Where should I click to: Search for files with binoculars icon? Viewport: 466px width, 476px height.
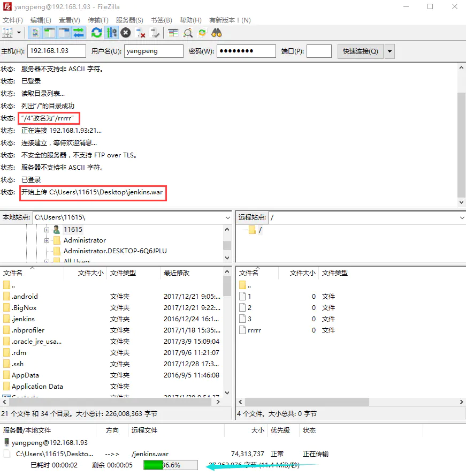pos(217,33)
